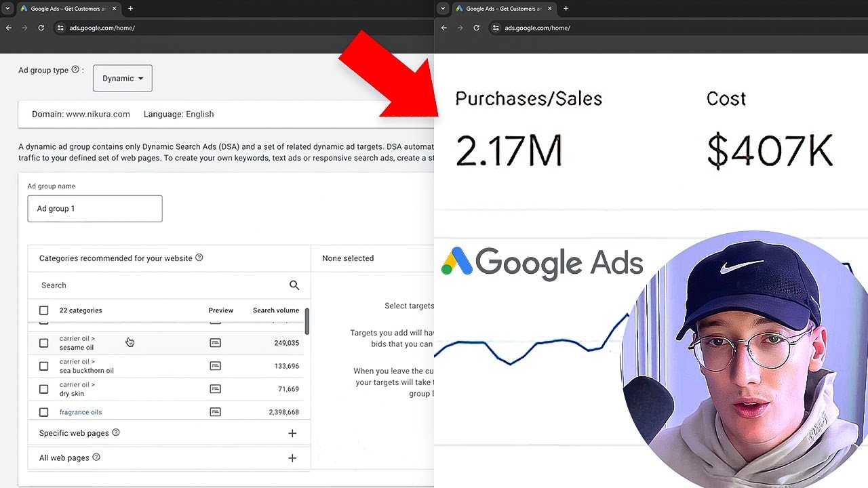868x488 pixels.
Task: Preview the dry skin category
Action: (215, 389)
